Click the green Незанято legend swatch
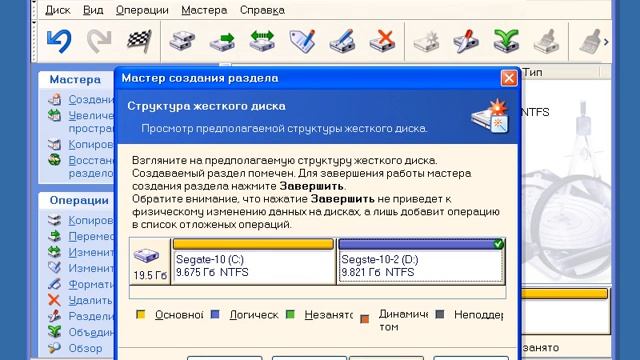640x360 pixels. pyautogui.click(x=290, y=315)
